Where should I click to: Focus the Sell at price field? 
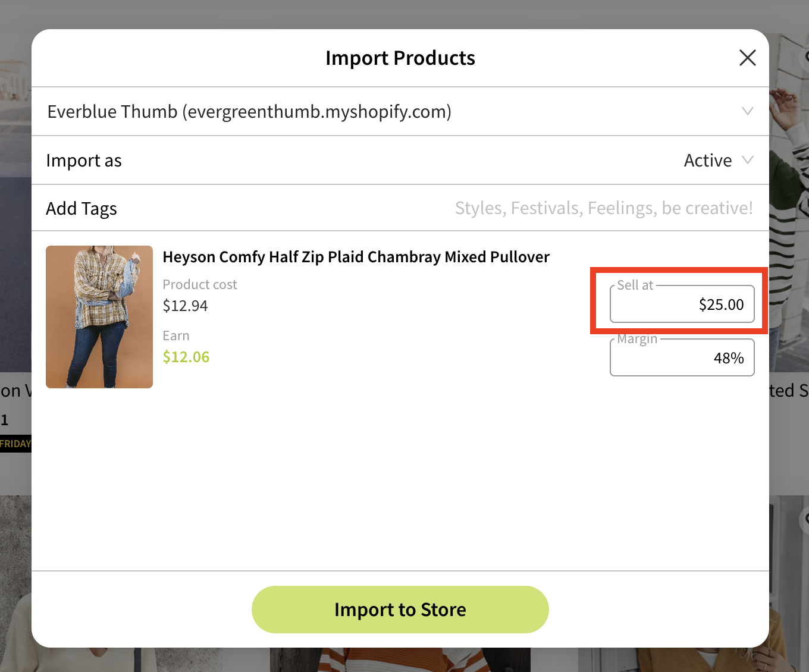[682, 304]
